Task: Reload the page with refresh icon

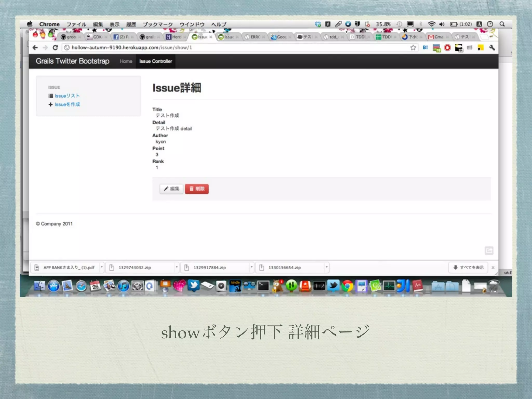Action: click(55, 48)
